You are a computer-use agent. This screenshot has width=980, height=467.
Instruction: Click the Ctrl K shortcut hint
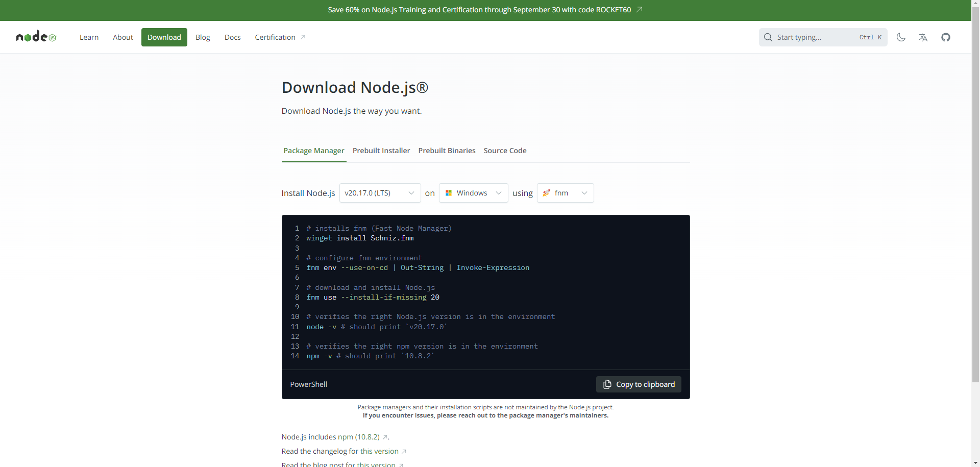click(870, 37)
